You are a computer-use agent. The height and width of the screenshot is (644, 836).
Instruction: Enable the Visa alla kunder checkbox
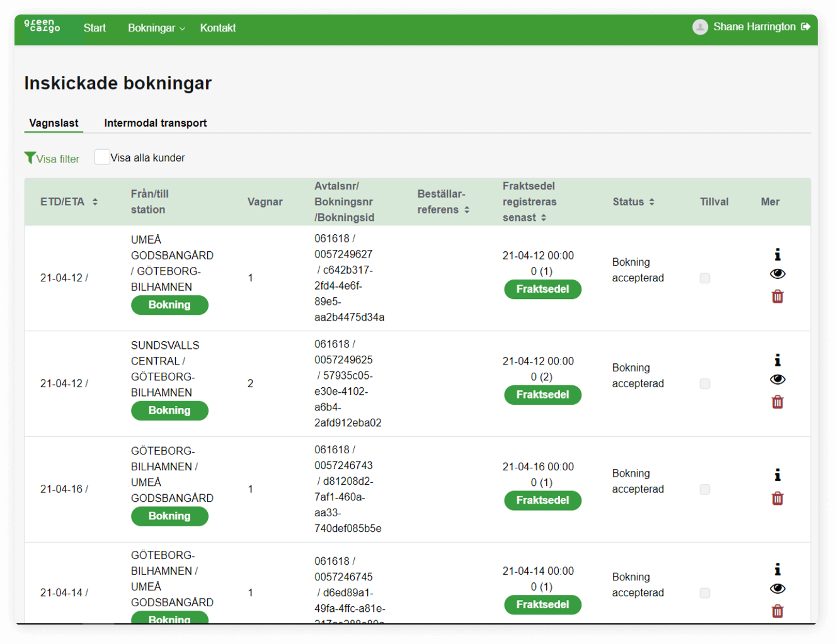(x=101, y=156)
